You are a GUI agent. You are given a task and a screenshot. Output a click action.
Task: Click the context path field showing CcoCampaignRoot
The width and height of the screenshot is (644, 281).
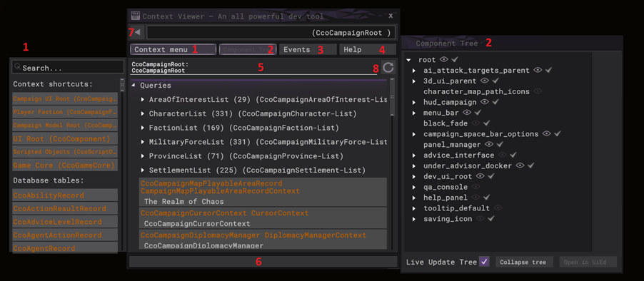pos(271,32)
